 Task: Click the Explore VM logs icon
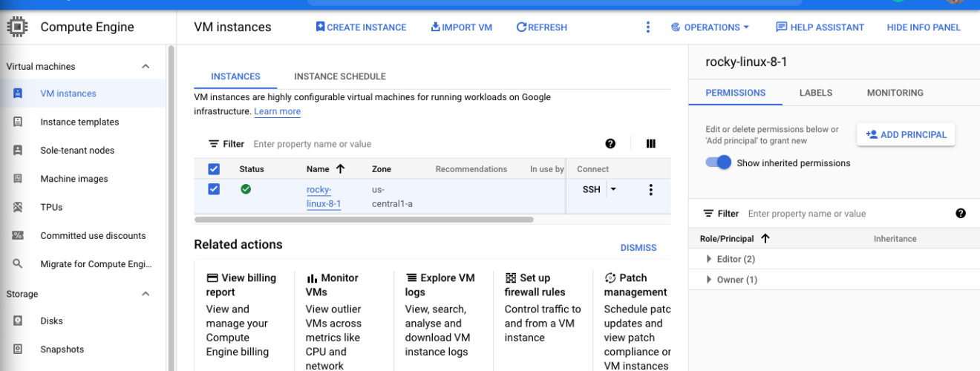pos(411,278)
